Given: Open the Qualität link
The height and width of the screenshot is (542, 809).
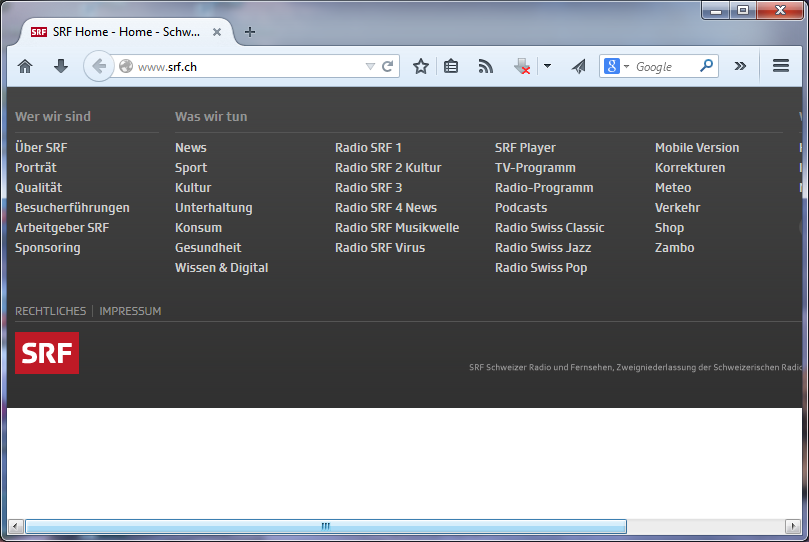Looking at the screenshot, I should tap(39, 188).
